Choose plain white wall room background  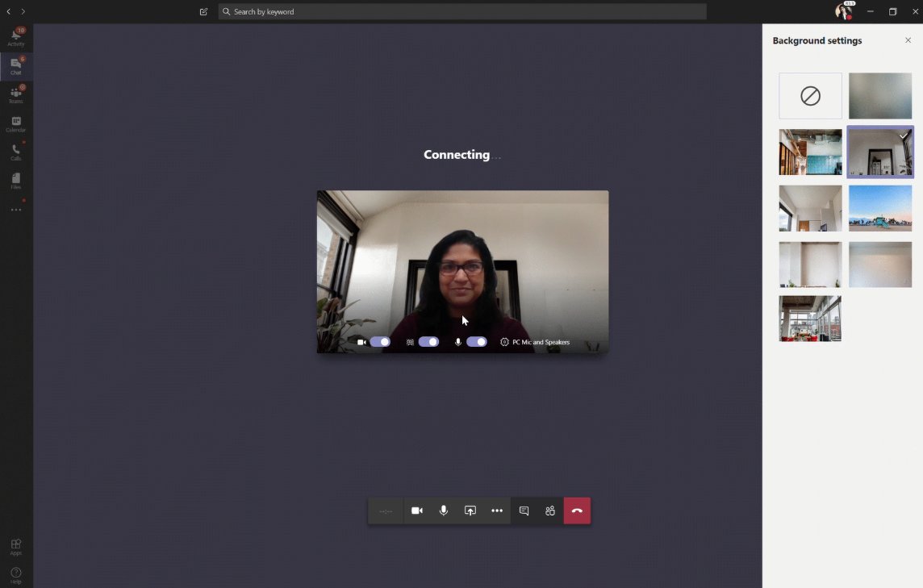811,265
